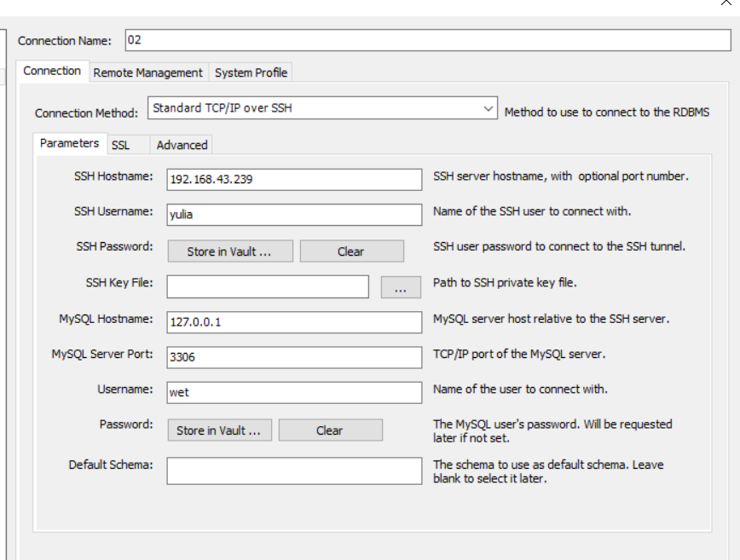Clear the stored MySQL user password

pos(331,430)
